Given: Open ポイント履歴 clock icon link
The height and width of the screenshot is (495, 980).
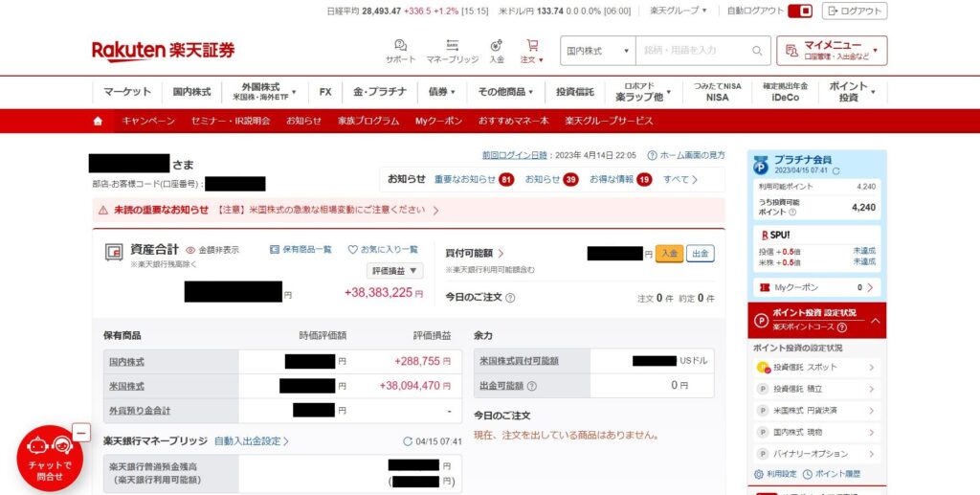Looking at the screenshot, I should click(832, 474).
